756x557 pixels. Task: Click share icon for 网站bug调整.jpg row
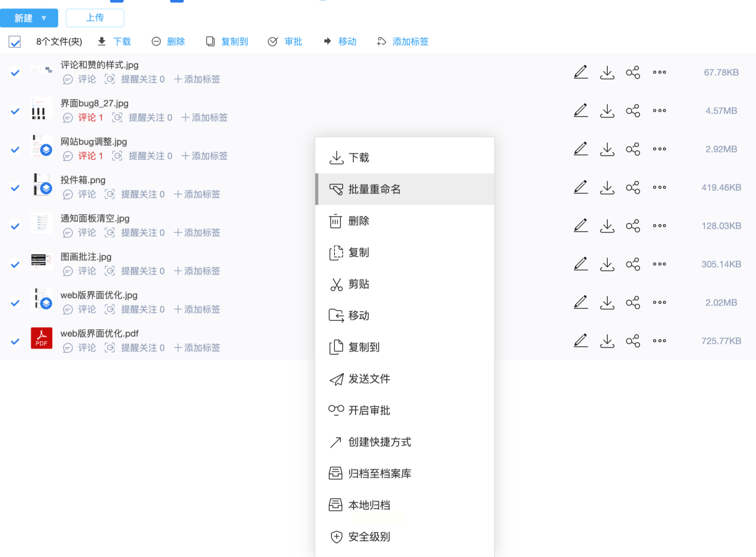click(633, 149)
